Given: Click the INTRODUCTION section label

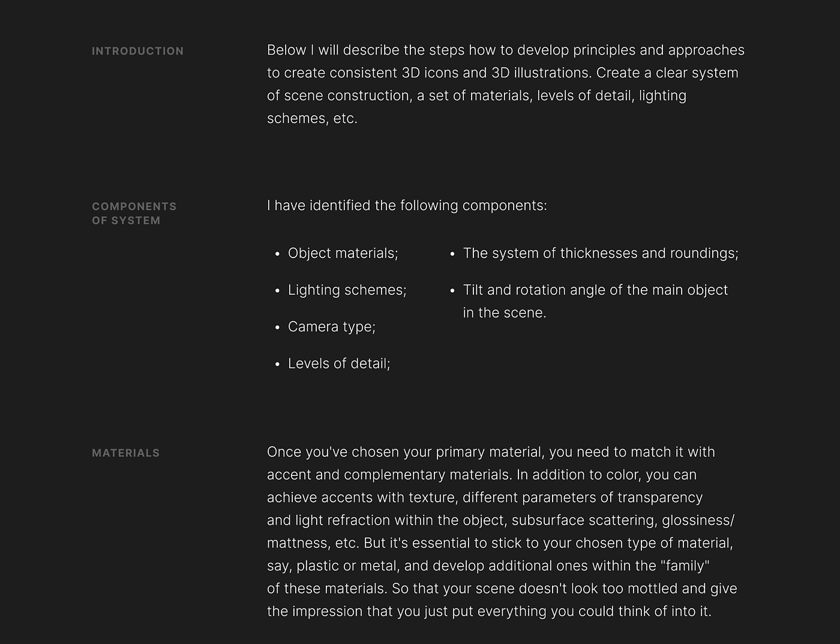Looking at the screenshot, I should (137, 52).
